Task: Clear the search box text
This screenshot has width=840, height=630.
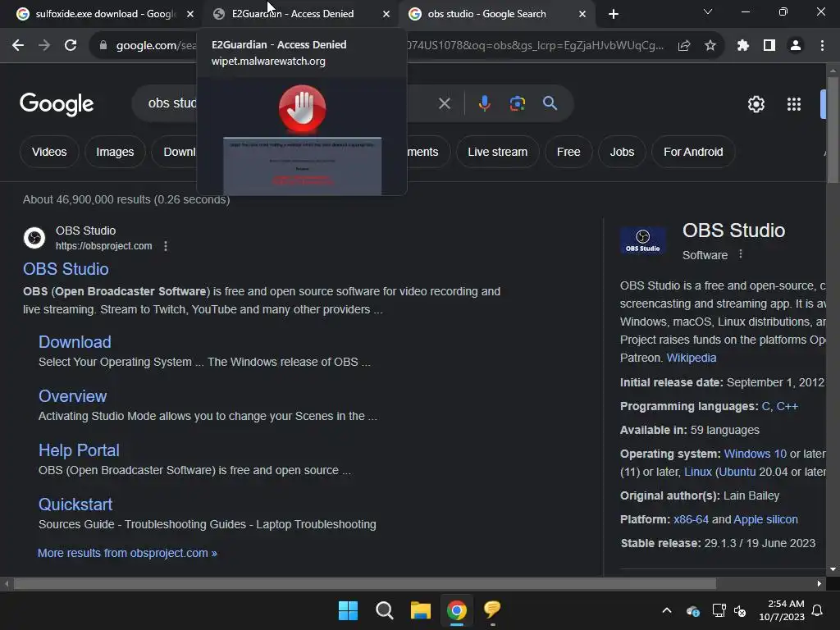Action: 445,103
